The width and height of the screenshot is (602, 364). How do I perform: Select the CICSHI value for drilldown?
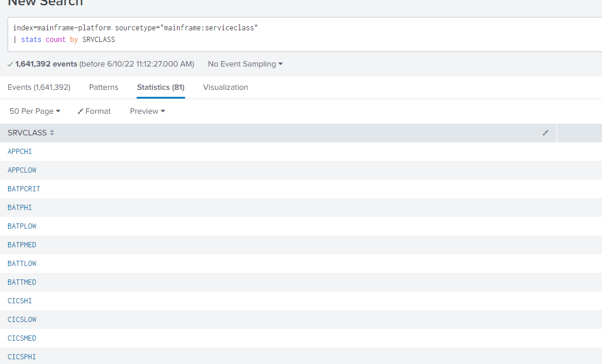tap(19, 300)
